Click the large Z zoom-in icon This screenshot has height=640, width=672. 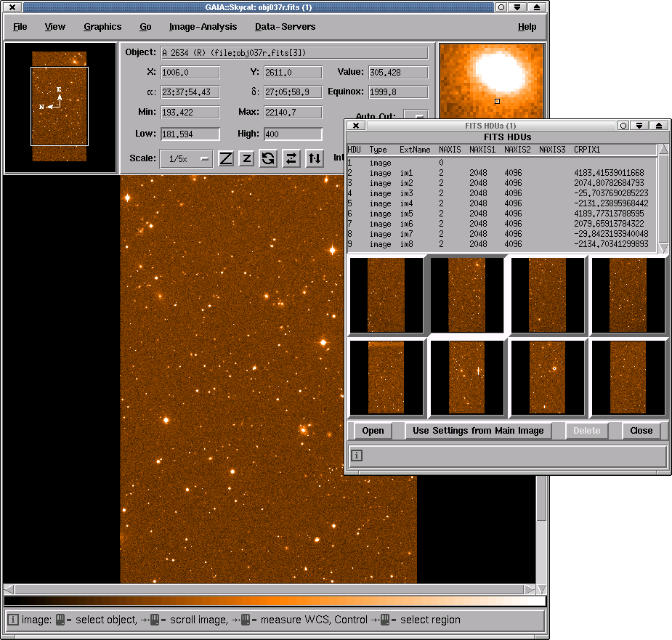click(226, 158)
